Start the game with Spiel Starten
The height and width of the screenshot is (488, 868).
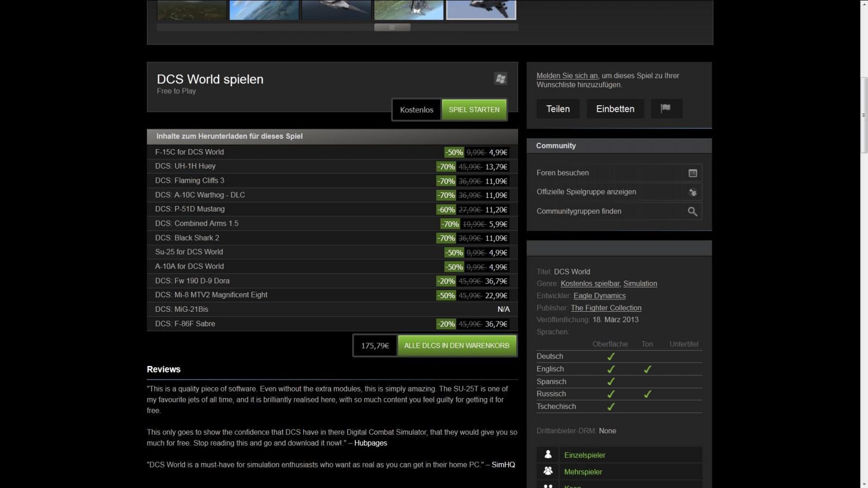tap(474, 110)
